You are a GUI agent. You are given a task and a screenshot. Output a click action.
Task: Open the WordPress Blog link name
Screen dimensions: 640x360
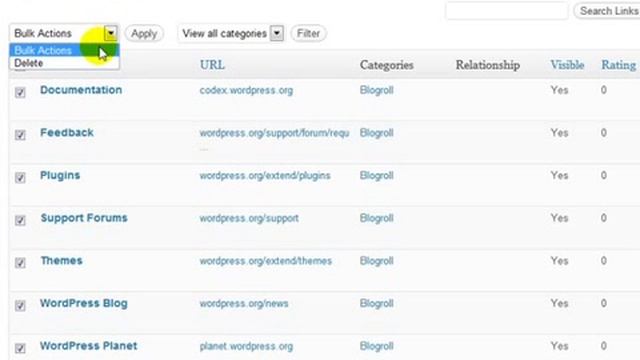click(x=84, y=303)
